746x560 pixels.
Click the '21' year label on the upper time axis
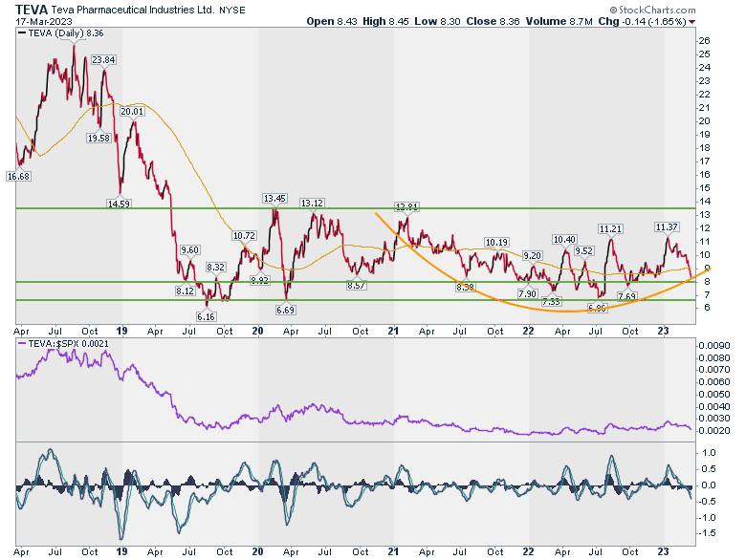click(393, 331)
